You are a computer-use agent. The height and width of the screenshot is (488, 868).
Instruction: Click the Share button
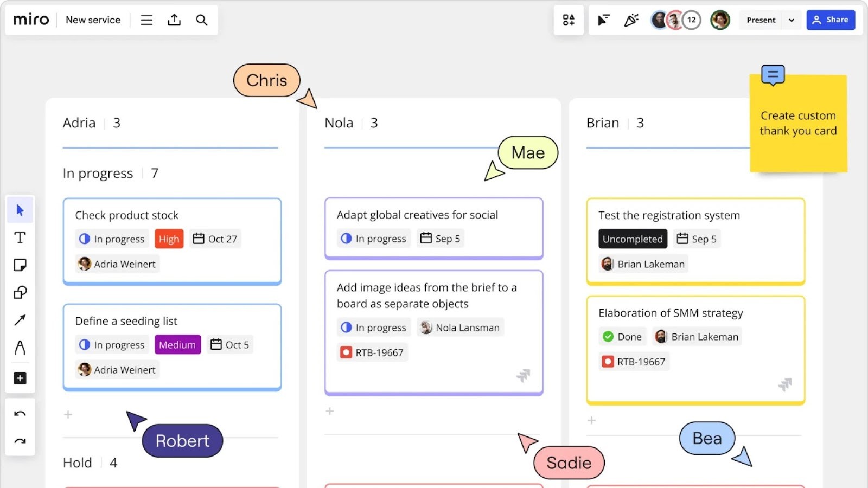click(x=831, y=20)
